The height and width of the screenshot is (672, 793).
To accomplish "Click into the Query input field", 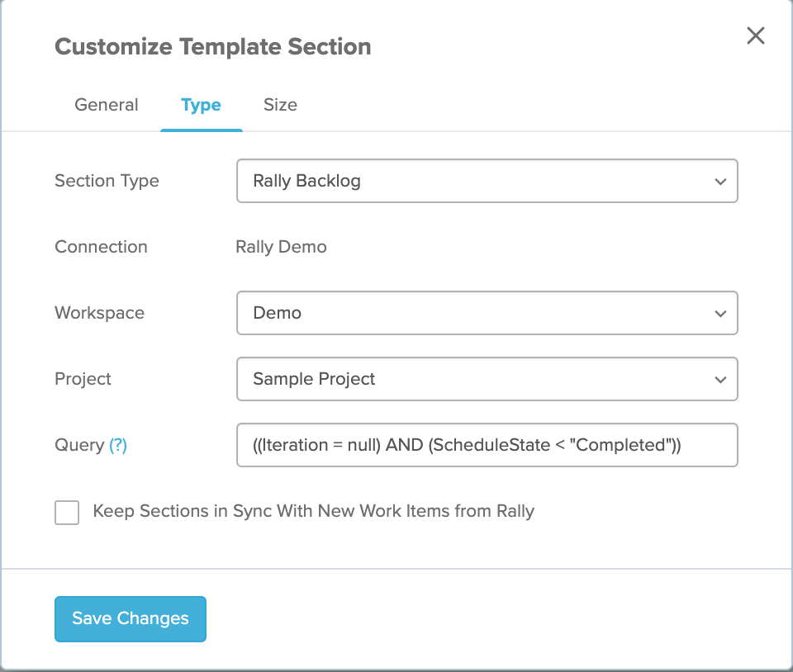I will click(487, 445).
